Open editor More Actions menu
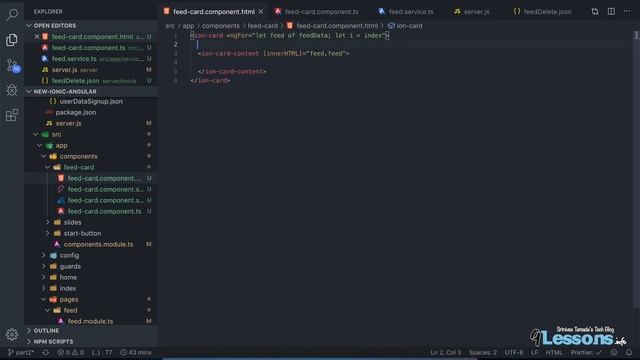Image resolution: width=640 pixels, height=360 pixels. point(627,11)
